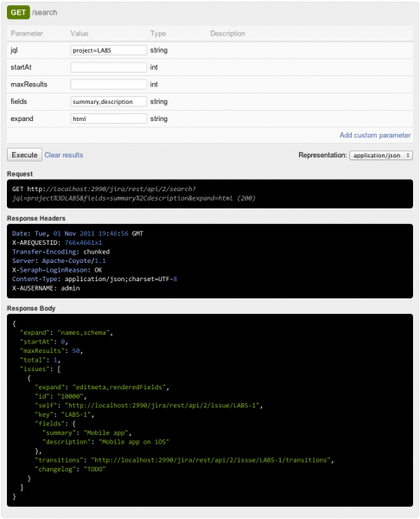Focus the maxResults input field
This screenshot has width=420, height=519.
pyautogui.click(x=109, y=85)
